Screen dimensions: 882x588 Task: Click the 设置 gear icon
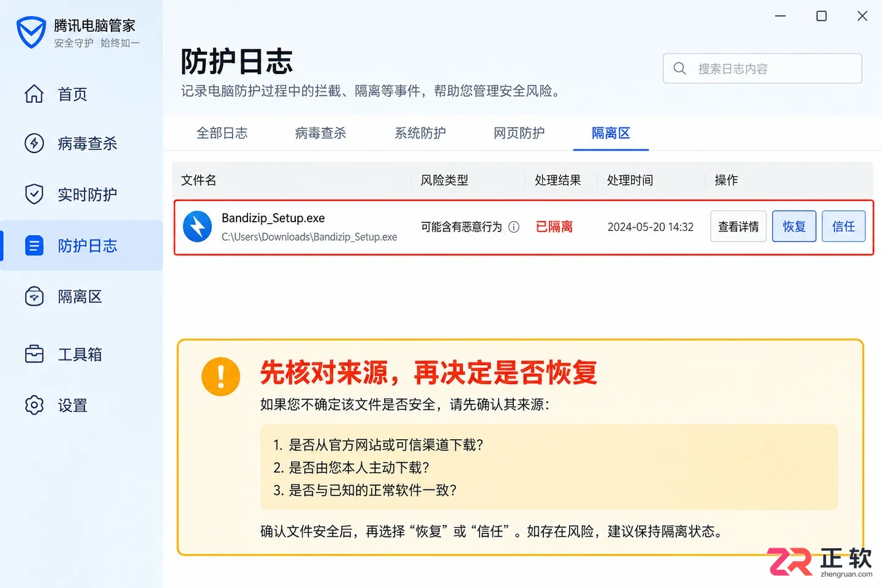tap(34, 405)
